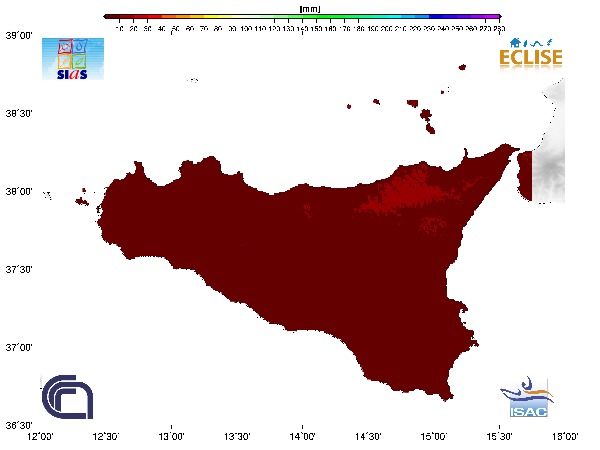Screen dimensions: 600x450
Task: Click the SIAS logo
Action: 73,59
